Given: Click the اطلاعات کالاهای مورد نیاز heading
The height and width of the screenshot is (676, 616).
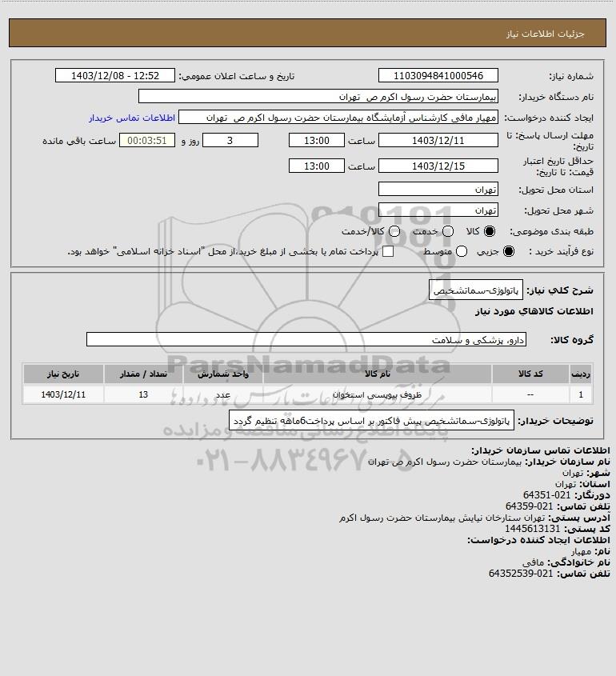Looking at the screenshot, I should pos(534,311).
